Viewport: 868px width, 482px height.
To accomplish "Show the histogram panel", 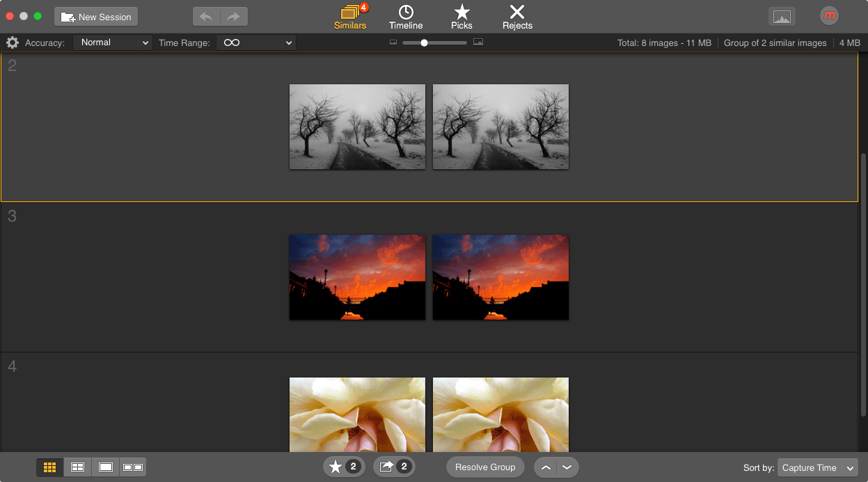I will (782, 17).
